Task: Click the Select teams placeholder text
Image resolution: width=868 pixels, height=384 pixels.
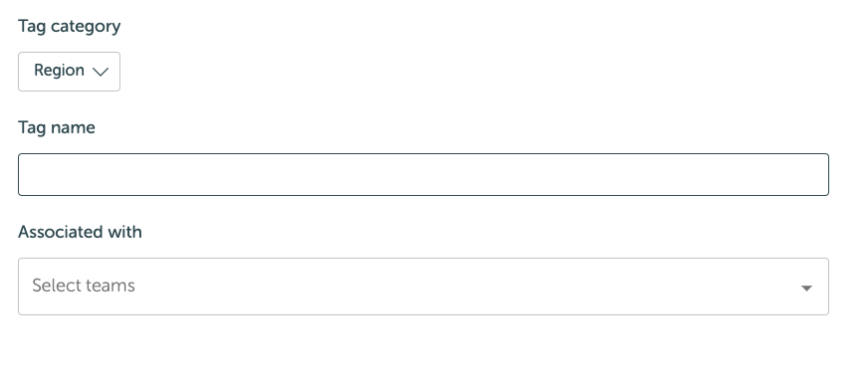Action: coord(84,286)
